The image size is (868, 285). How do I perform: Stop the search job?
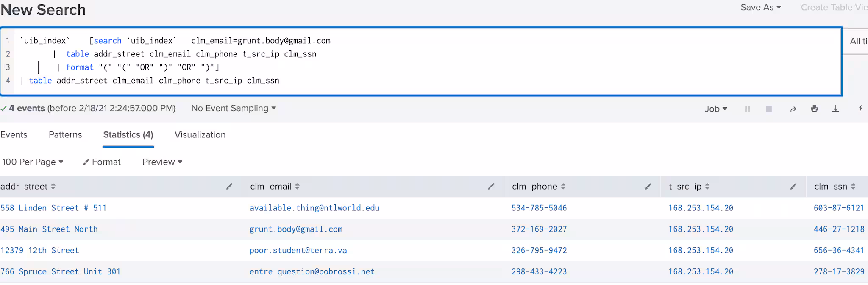[x=768, y=109]
